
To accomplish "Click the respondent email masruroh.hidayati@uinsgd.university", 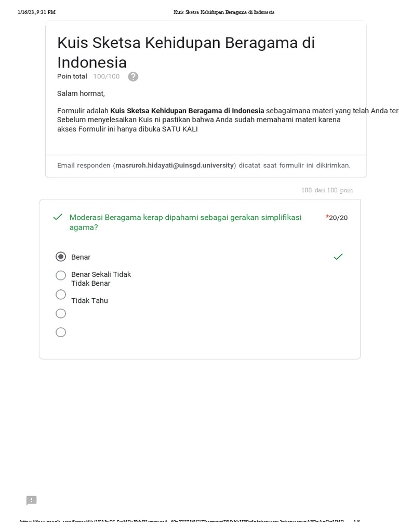I will 175,165.
